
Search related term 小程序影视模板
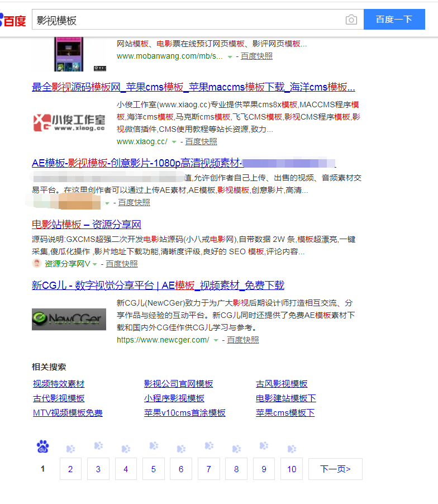[174, 398]
